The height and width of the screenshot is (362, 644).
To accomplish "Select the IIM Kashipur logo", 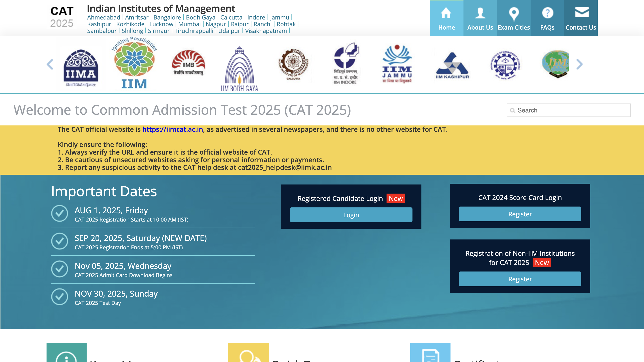I will [x=452, y=66].
